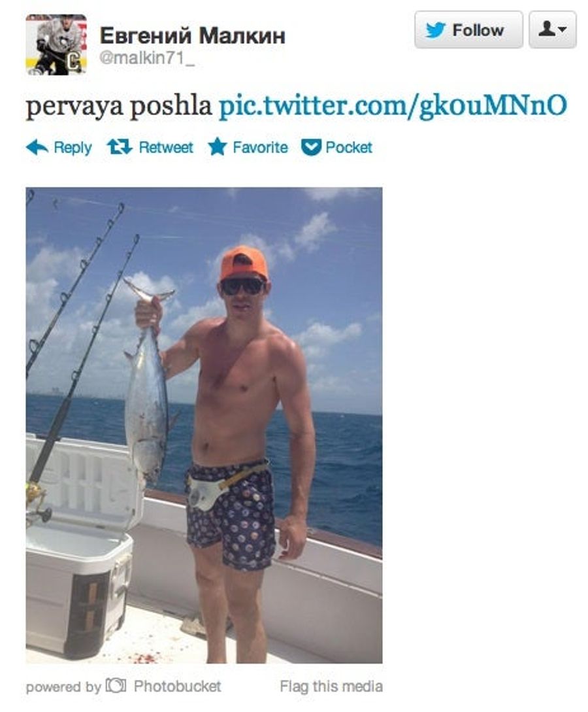Visit the Photobucket text link
The width and height of the screenshot is (588, 712).
(178, 686)
